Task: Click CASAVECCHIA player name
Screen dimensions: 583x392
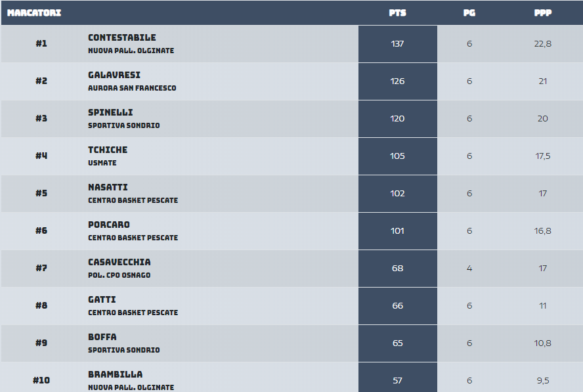Action: (119, 262)
